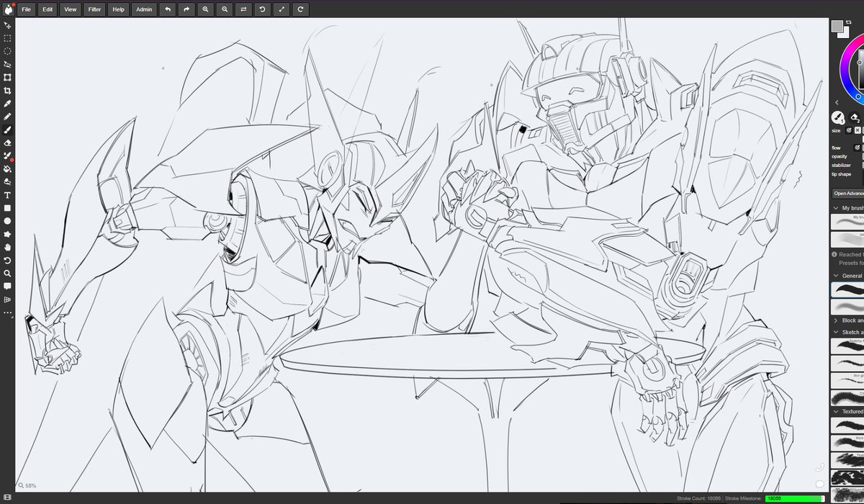Select the mixer brush tool with red dot
Viewport: 864px width, 504px height.
(7, 156)
